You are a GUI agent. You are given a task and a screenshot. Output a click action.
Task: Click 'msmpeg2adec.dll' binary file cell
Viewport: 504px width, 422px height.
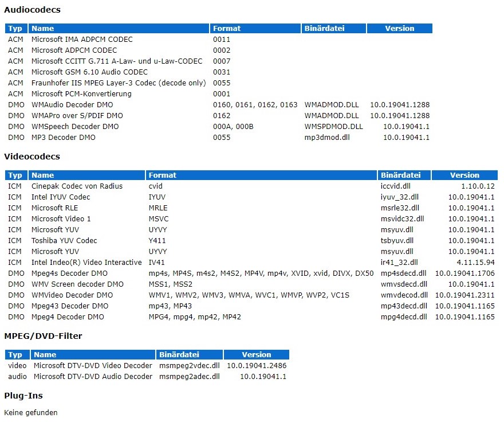click(190, 377)
